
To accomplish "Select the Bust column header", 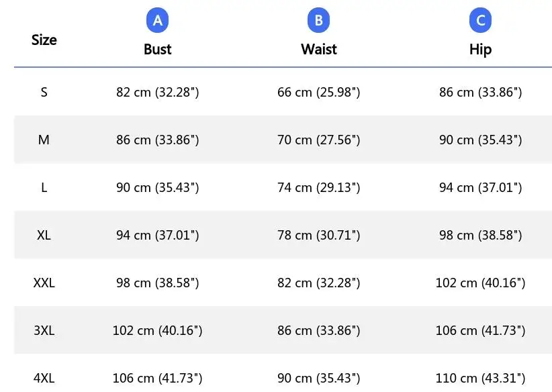I will tap(157, 49).
